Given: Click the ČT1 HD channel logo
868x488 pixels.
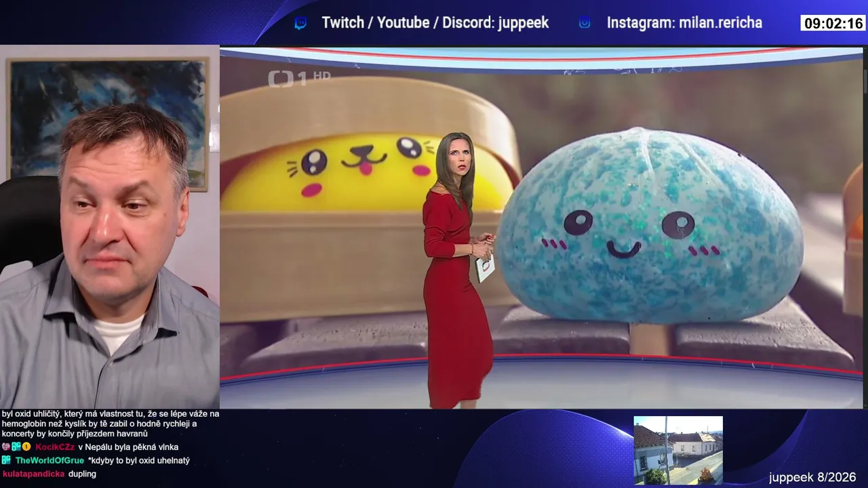Looking at the screenshot, I should click(298, 78).
